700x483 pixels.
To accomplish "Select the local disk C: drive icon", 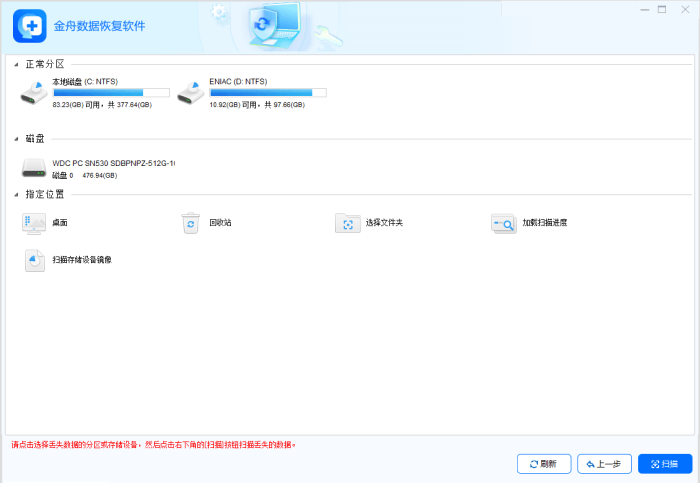I will (x=33, y=93).
